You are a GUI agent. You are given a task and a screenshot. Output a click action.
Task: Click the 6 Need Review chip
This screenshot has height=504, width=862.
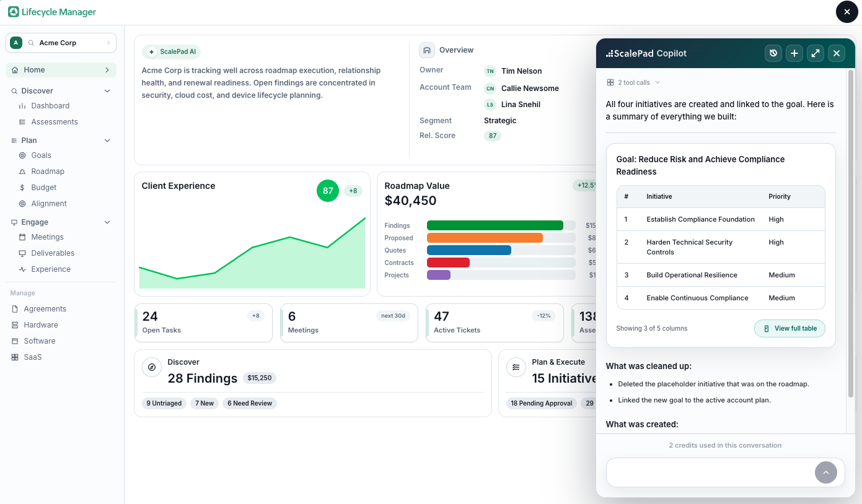pyautogui.click(x=250, y=403)
